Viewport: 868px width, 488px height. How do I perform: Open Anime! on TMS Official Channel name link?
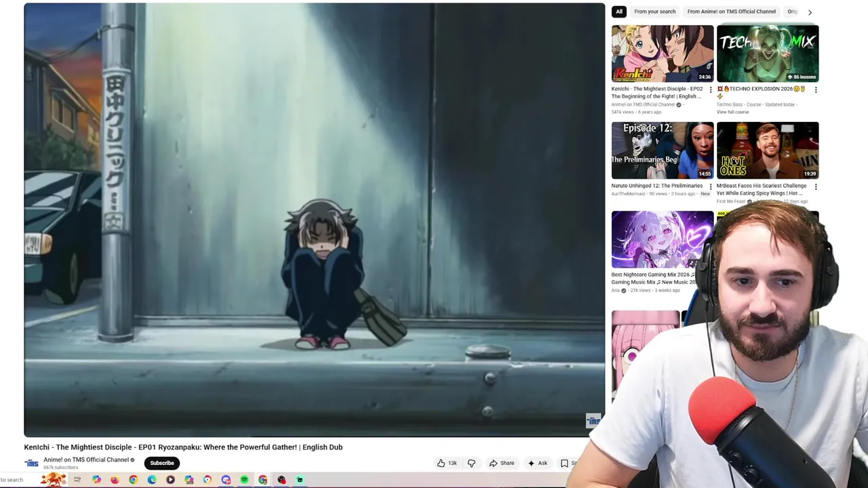point(86,460)
